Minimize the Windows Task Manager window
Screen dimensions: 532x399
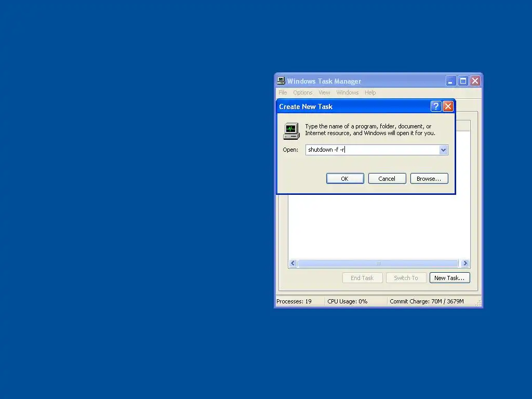450,81
